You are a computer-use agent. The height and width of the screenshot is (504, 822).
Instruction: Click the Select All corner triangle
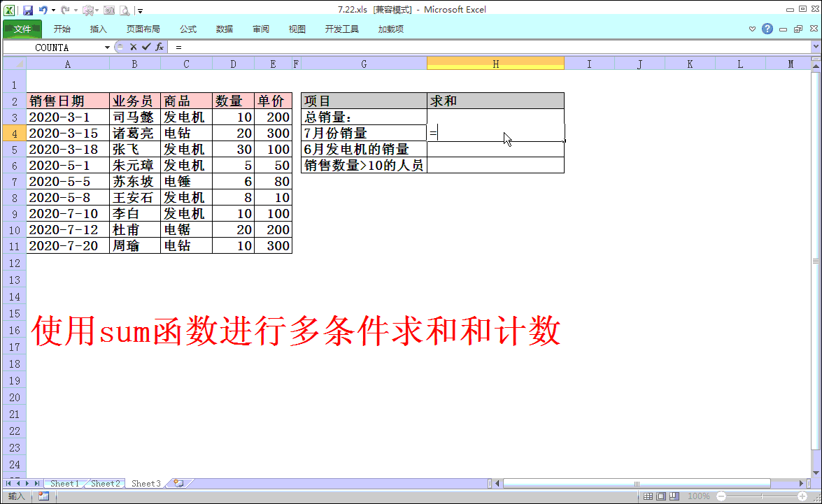[x=15, y=64]
